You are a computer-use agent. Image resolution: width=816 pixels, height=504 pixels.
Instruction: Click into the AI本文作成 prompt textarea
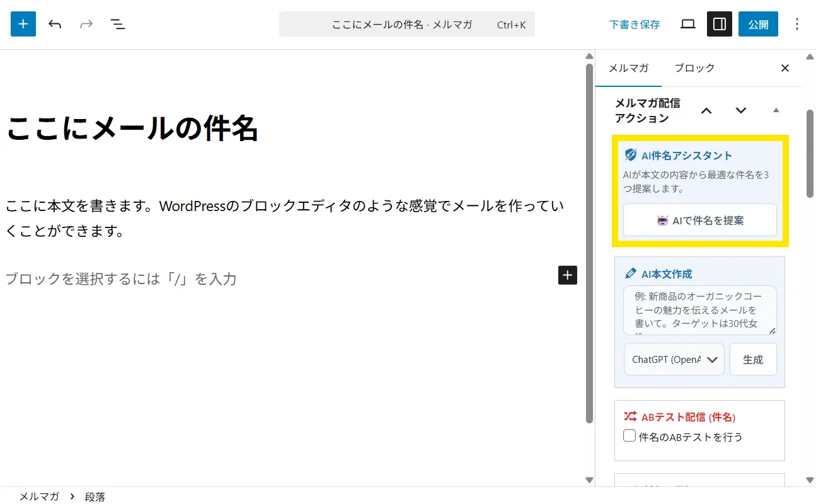point(699,310)
